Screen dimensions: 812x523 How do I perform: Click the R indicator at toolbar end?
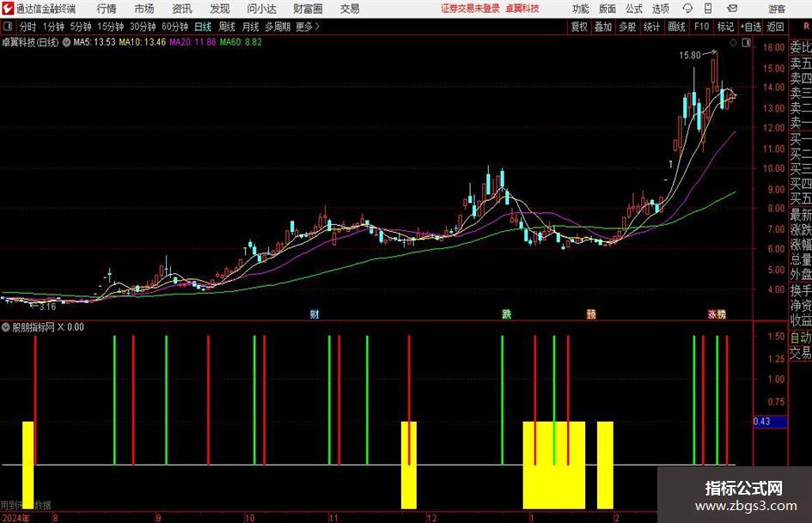click(806, 27)
